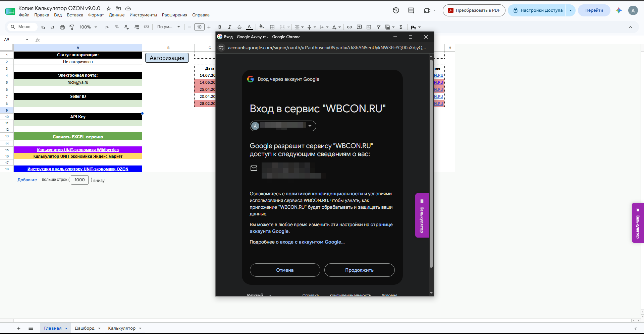
Task: Increase font size with plus button
Action: [x=209, y=27]
